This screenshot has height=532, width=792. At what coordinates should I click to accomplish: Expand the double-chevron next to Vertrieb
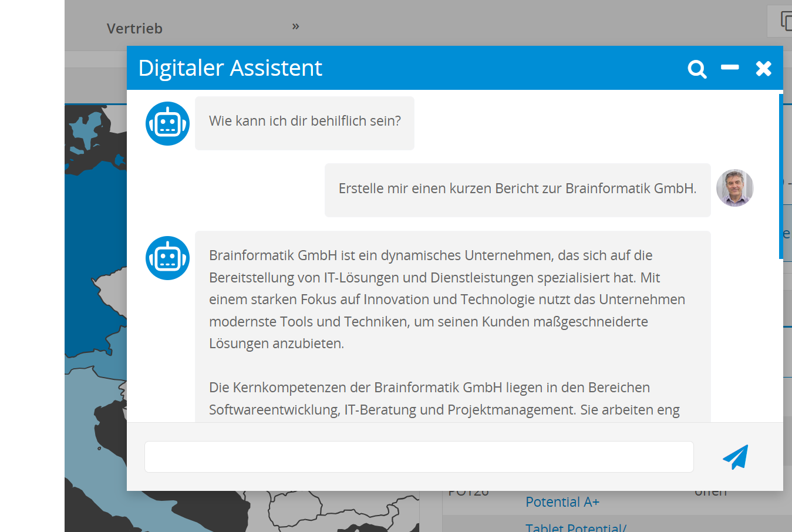296,26
